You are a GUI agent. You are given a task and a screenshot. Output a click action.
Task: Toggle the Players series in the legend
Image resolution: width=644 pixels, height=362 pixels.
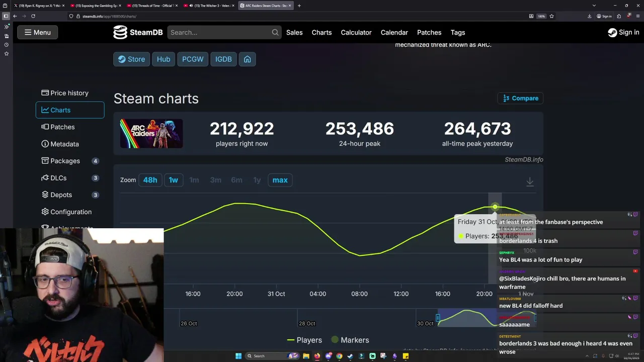[304, 340]
